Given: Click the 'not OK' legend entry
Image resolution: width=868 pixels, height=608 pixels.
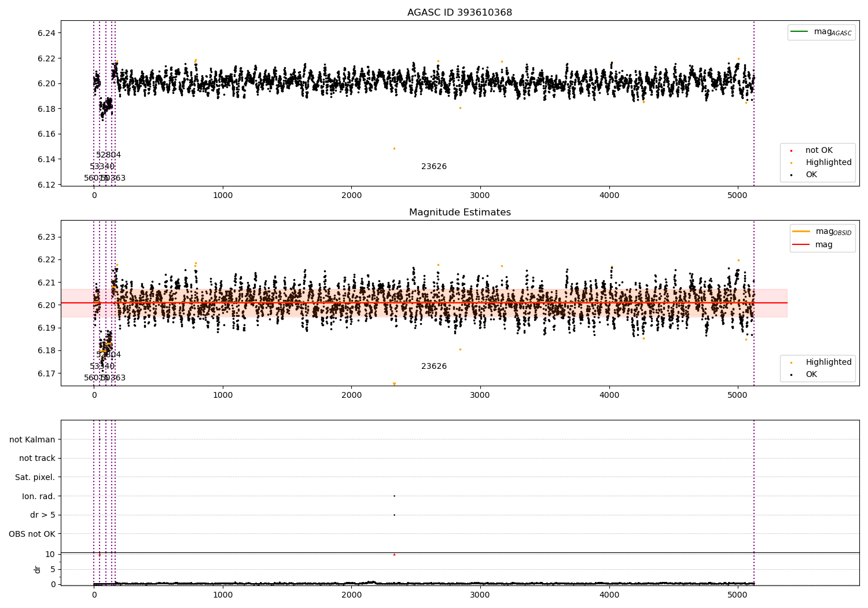Looking at the screenshot, I should tap(819, 151).
